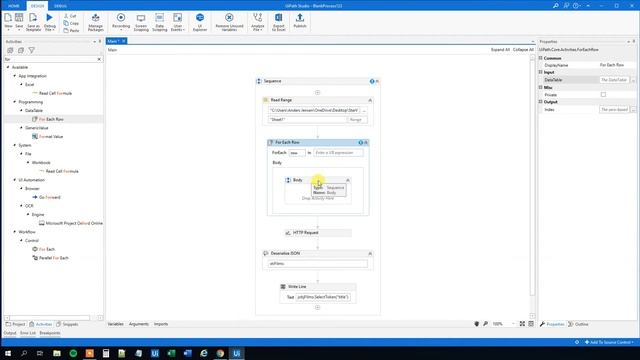Screen dimensions: 640x360
Task: Collapse the Programming tree node
Action: [x=15, y=102]
